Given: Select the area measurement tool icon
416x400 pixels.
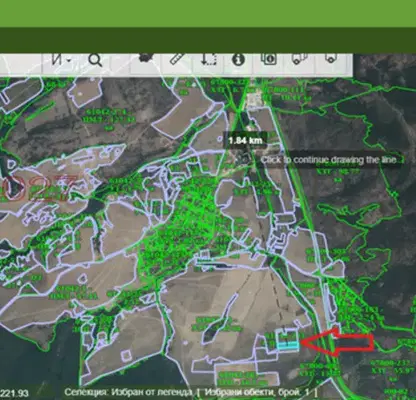Looking at the screenshot, I should click(x=208, y=59).
